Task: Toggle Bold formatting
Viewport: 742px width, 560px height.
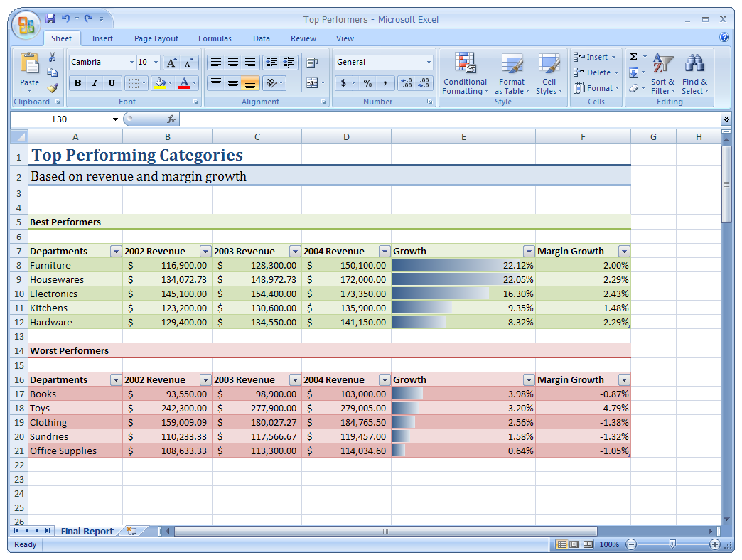Action: [77, 83]
